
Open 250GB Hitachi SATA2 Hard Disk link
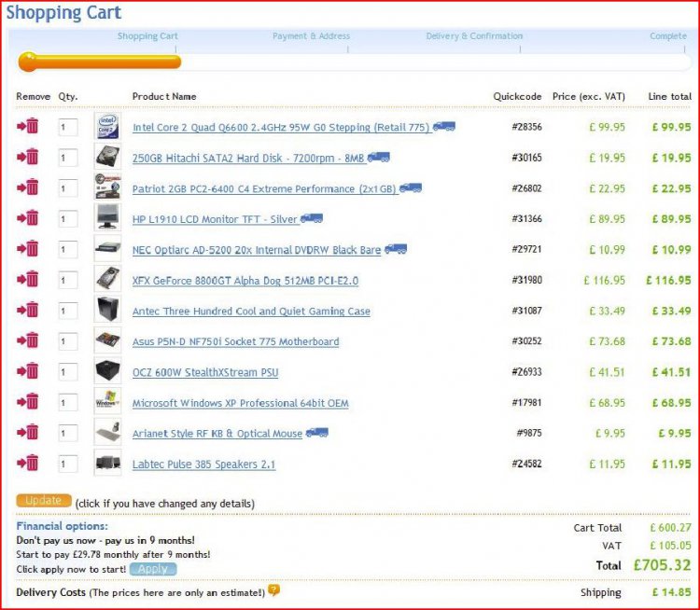[x=248, y=159]
